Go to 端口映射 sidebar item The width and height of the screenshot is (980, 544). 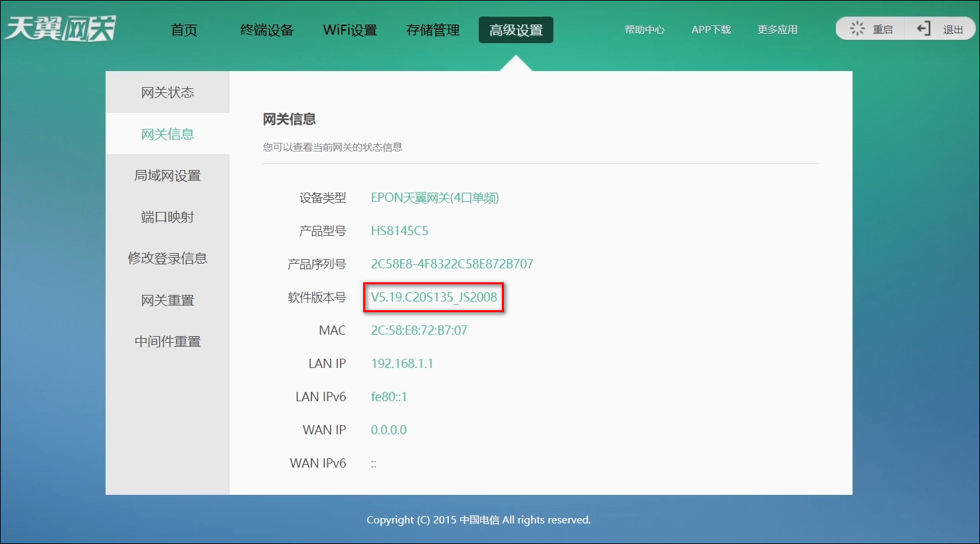[167, 217]
